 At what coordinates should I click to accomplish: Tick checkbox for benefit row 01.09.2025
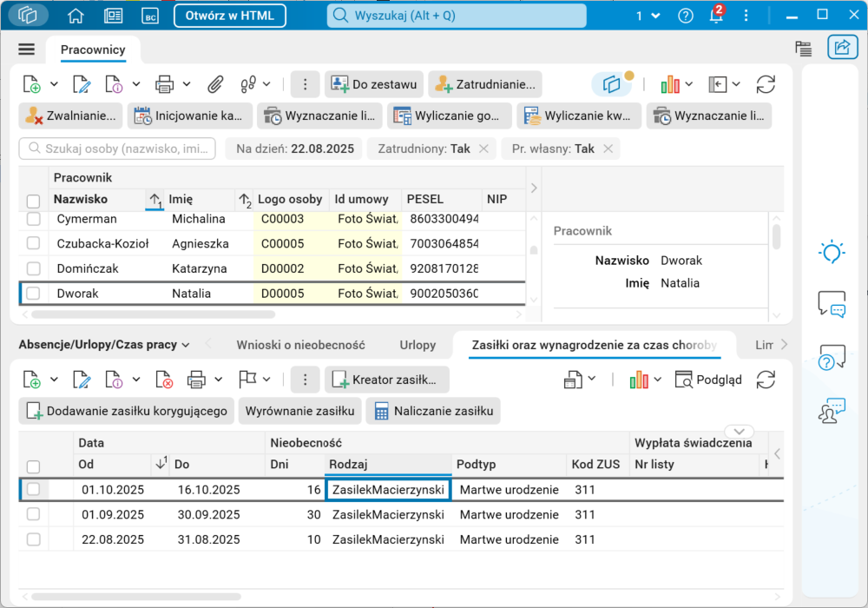point(34,514)
